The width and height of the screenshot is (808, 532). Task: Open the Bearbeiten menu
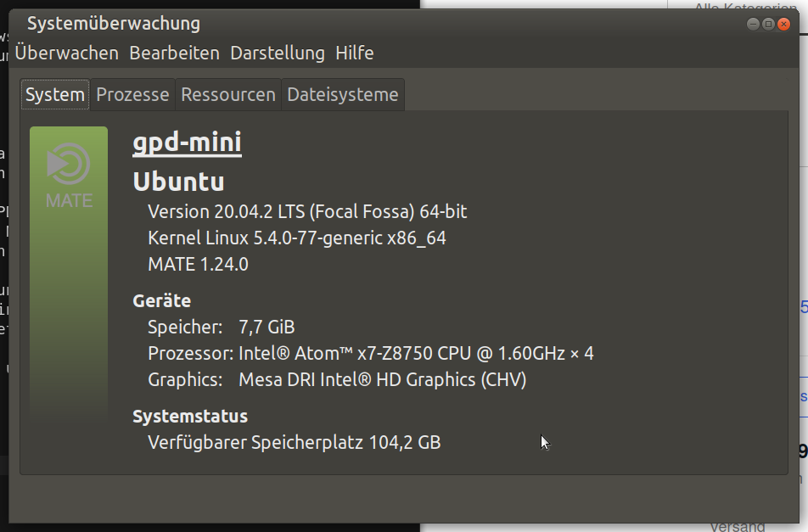[x=174, y=53]
